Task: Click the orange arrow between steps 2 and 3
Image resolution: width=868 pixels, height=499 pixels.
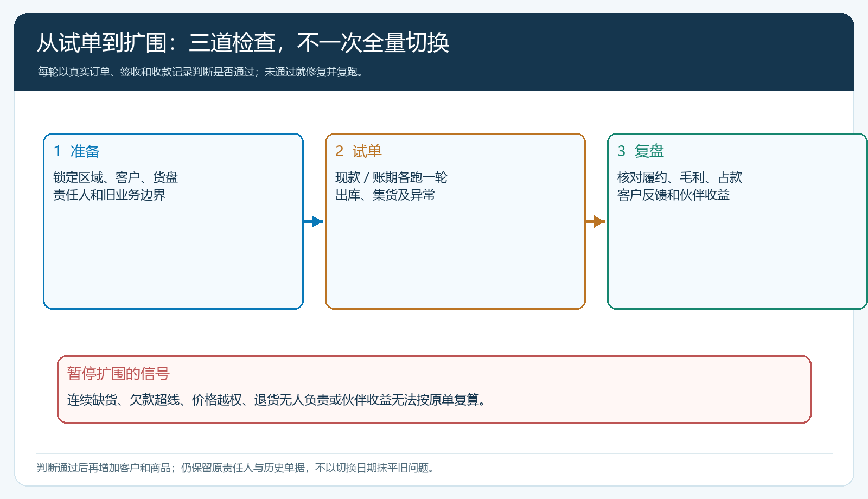Action: pyautogui.click(x=596, y=221)
